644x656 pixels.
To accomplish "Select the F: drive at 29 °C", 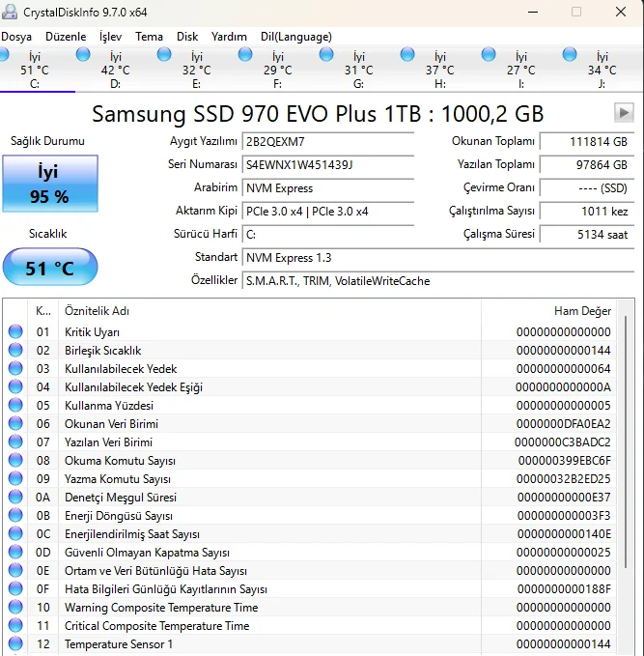I will [278, 70].
